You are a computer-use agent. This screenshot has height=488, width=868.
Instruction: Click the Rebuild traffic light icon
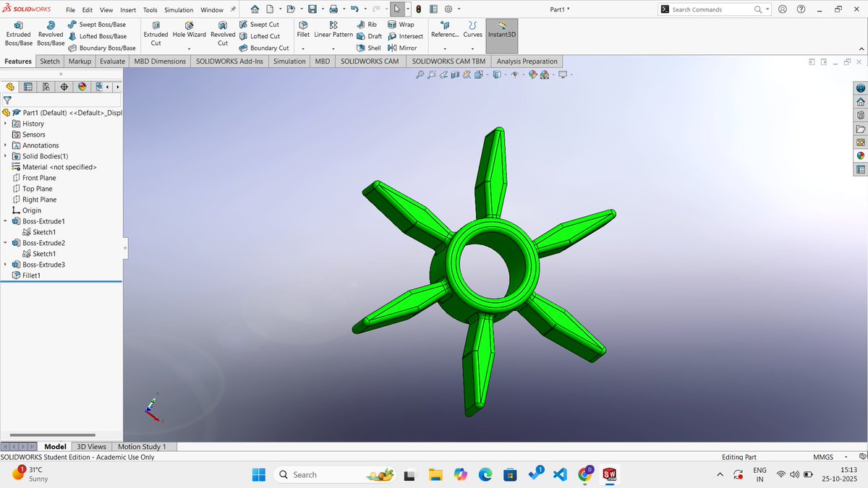tap(418, 9)
